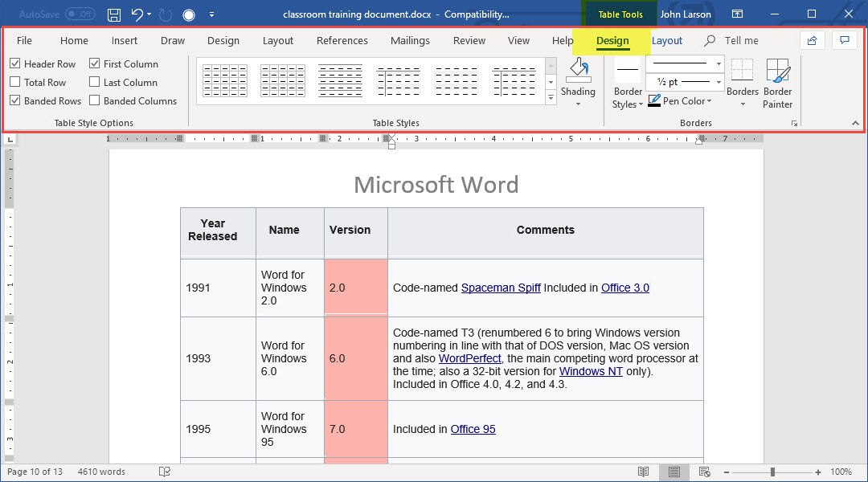This screenshot has height=482, width=868.
Task: Enable the Total Row checkbox
Action: 15,82
